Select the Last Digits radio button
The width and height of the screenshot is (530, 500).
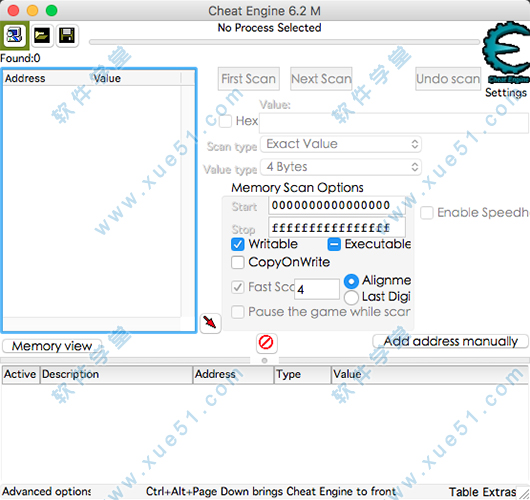point(351,297)
